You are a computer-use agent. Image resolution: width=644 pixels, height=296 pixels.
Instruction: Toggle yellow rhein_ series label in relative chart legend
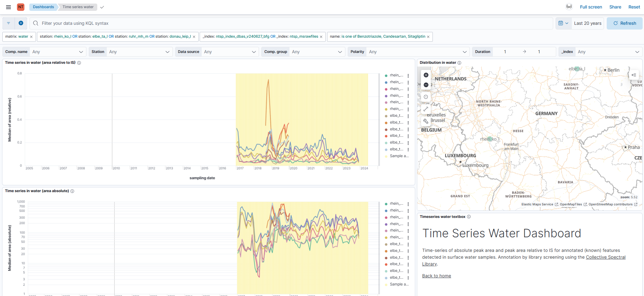396,109
